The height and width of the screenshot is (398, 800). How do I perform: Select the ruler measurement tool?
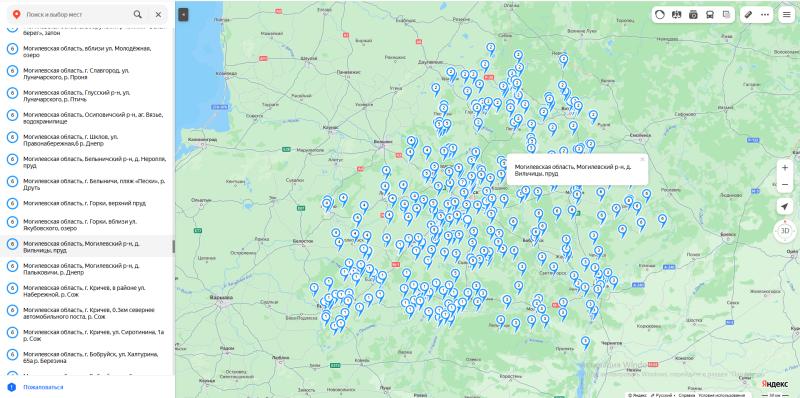tap(748, 14)
